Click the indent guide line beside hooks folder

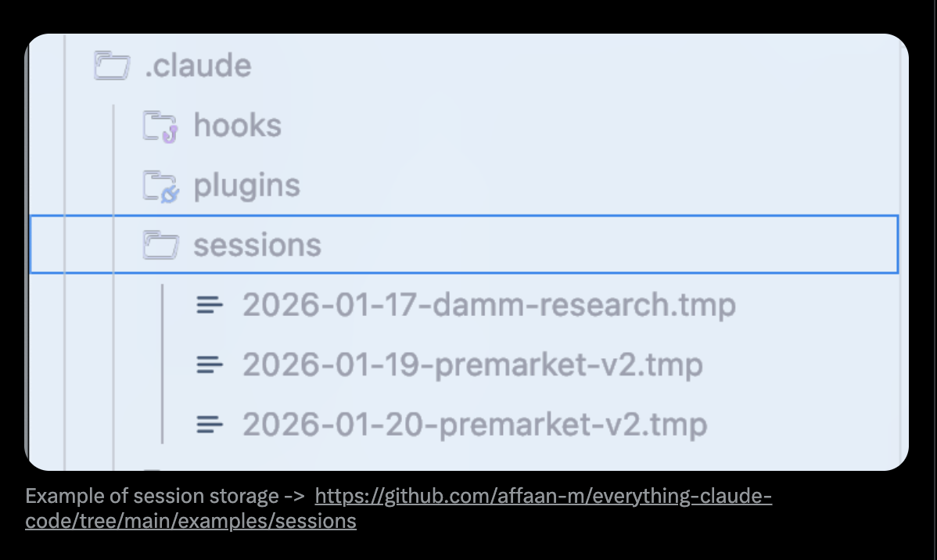[114, 125]
